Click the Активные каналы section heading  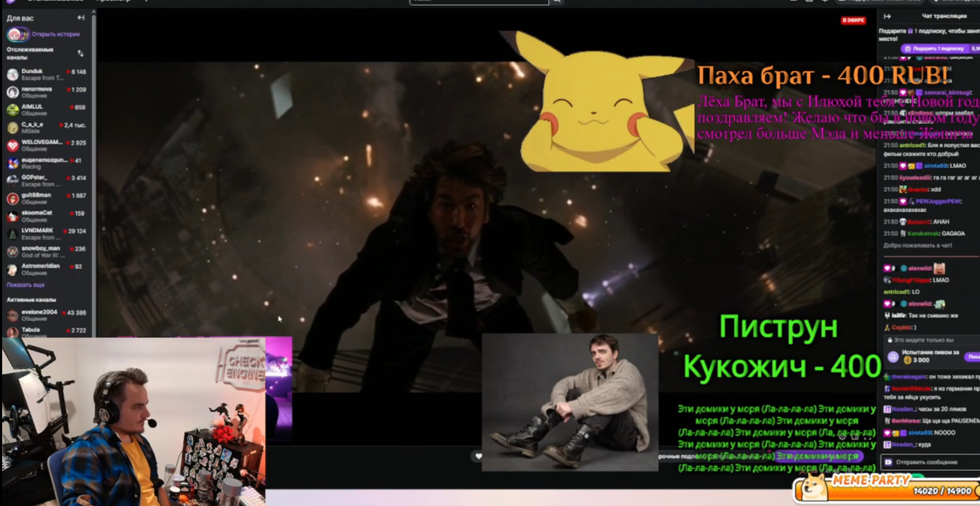[31, 300]
